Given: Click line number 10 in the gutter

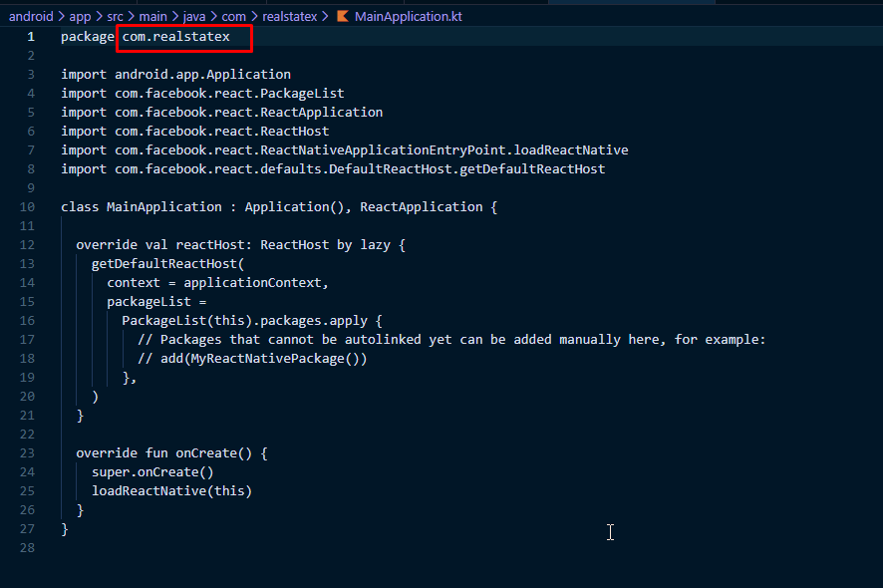Looking at the screenshot, I should (x=28, y=207).
